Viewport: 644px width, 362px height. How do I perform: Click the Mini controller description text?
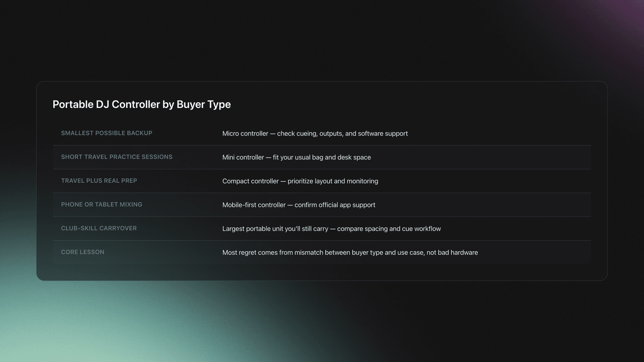[297, 157]
